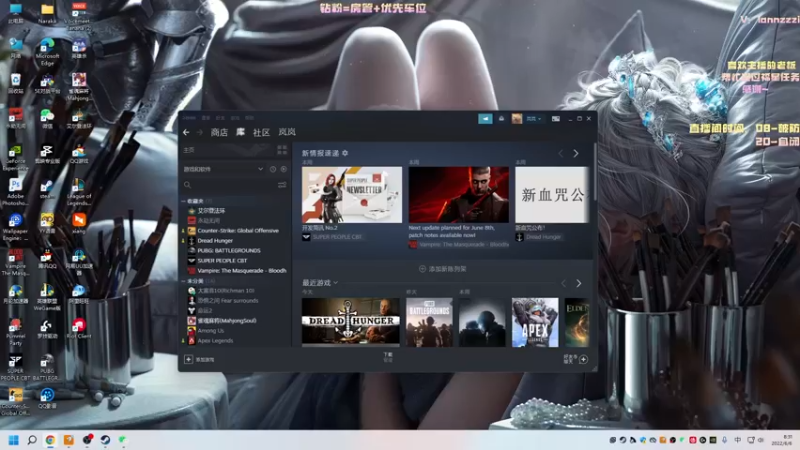Show next recent games arrow
The image size is (800, 450).
[x=579, y=283]
